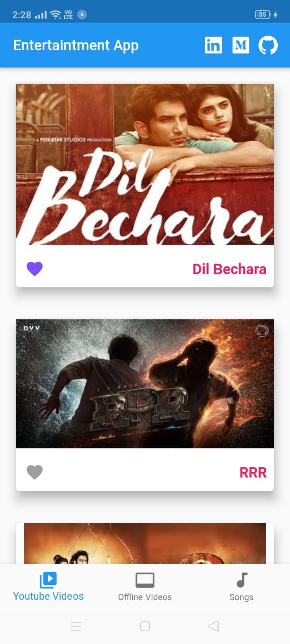Image resolution: width=290 pixels, height=644 pixels.
Task: Switch to the Youtube Videos tab
Action: [48, 587]
